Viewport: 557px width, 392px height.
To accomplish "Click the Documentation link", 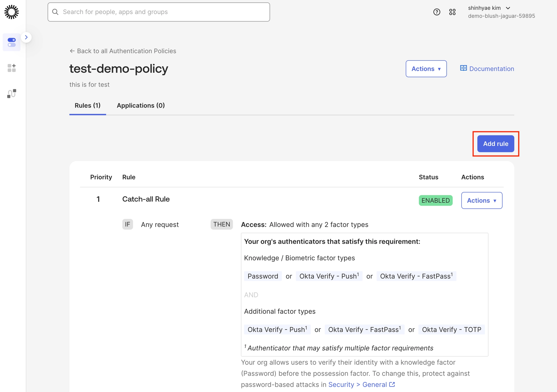I will pos(491,69).
